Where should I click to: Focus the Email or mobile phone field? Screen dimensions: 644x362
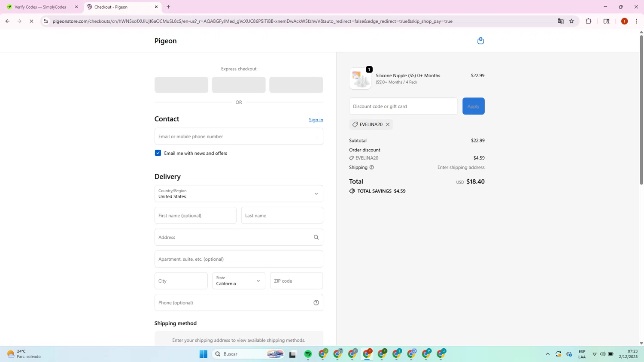click(x=239, y=136)
